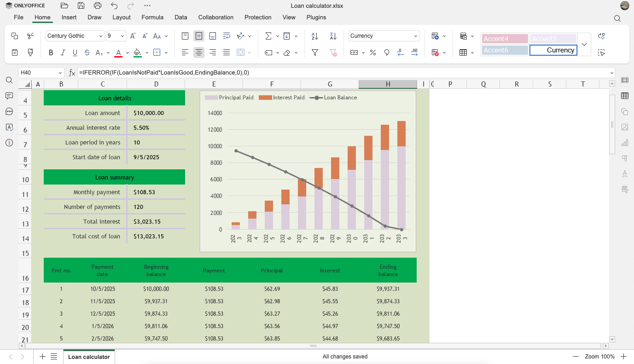The width and height of the screenshot is (634, 364).
Task: Toggle Strikethrough formatting
Action: [87, 52]
